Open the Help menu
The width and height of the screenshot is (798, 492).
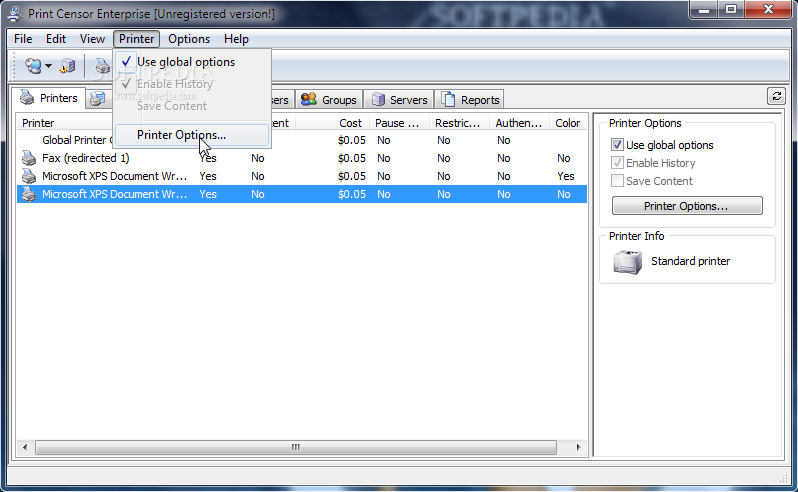coord(236,39)
